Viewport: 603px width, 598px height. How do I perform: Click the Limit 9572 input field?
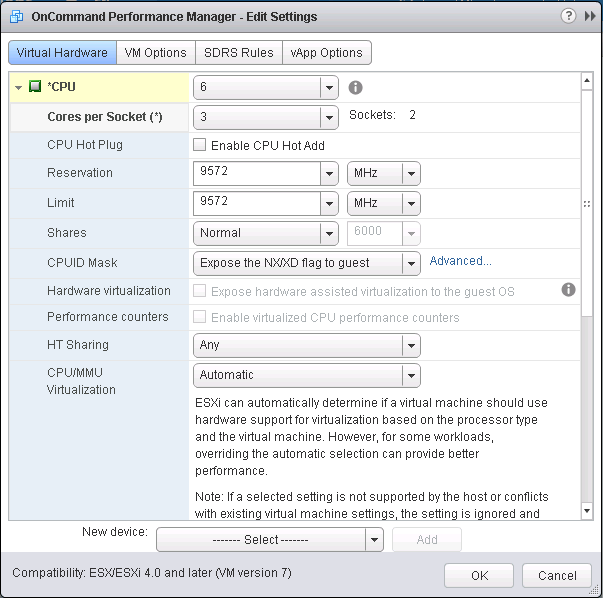[x=257, y=203]
